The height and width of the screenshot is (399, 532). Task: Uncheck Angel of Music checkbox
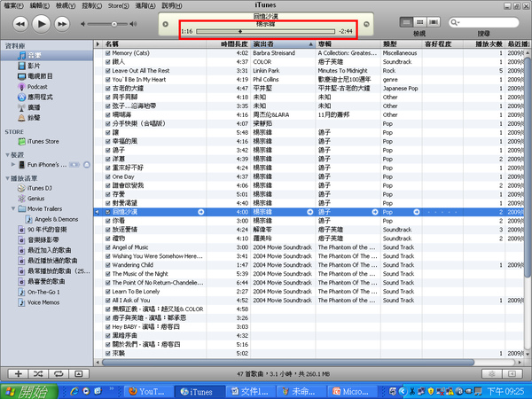(108, 247)
